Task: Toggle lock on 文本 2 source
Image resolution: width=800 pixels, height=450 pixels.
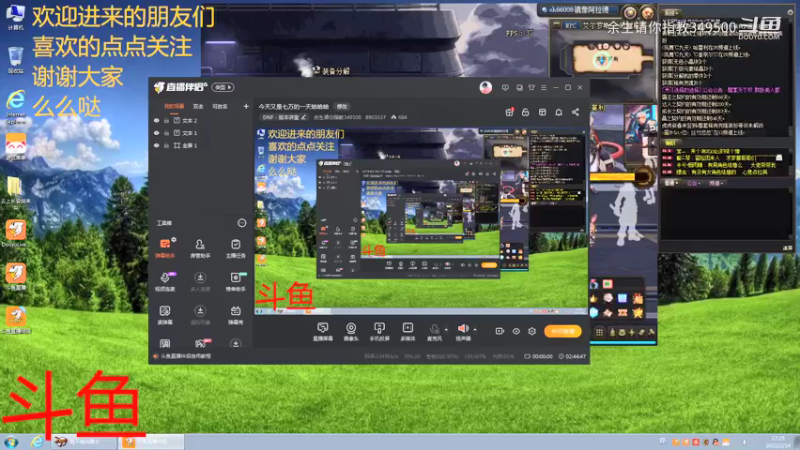Action: point(166,120)
